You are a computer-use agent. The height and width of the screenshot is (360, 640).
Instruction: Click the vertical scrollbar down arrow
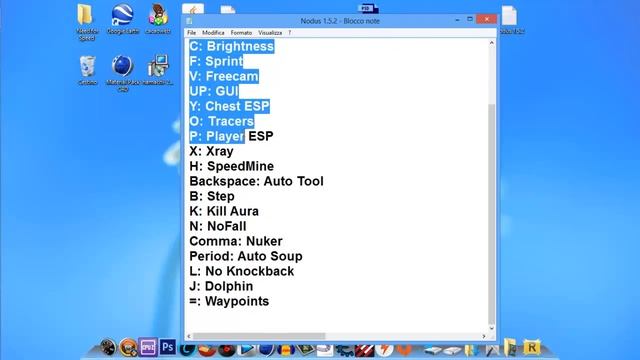[x=491, y=328]
